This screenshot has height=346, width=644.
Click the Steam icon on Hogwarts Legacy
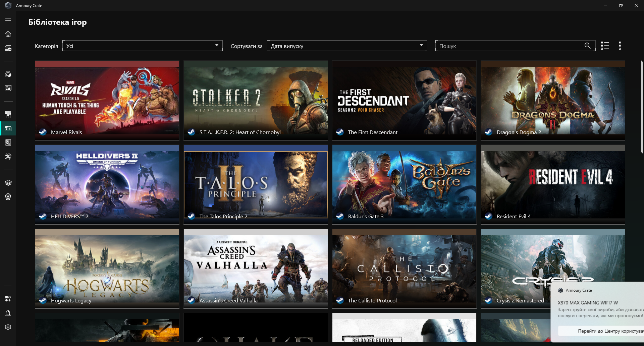pyautogui.click(x=43, y=300)
